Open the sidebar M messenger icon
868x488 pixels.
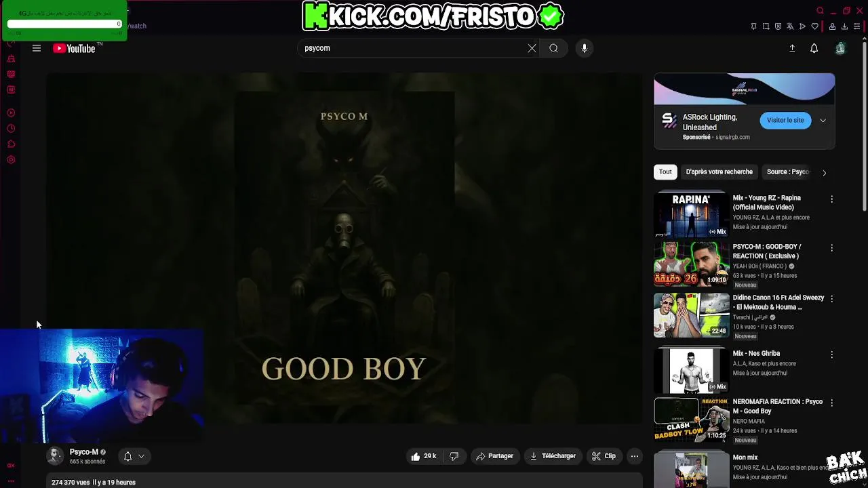pos(11,89)
